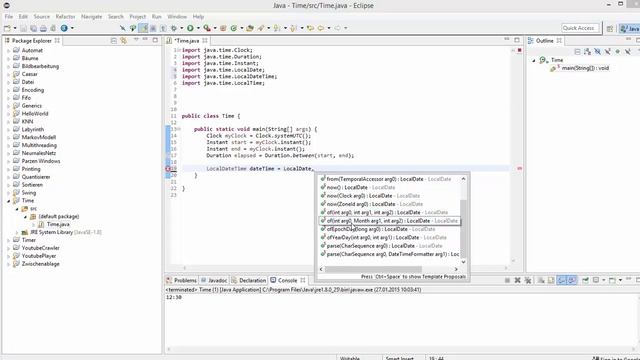Collapse the src folder node
The width and height of the screenshot is (640, 360).
point(17,209)
